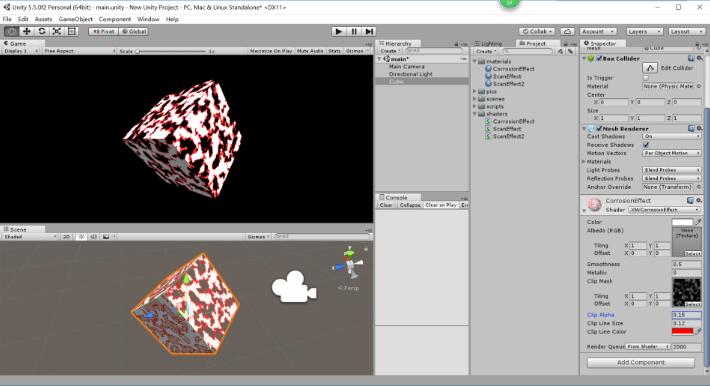The image size is (710, 386).
Task: Toggle the Global handle rotation button
Action: pos(134,31)
